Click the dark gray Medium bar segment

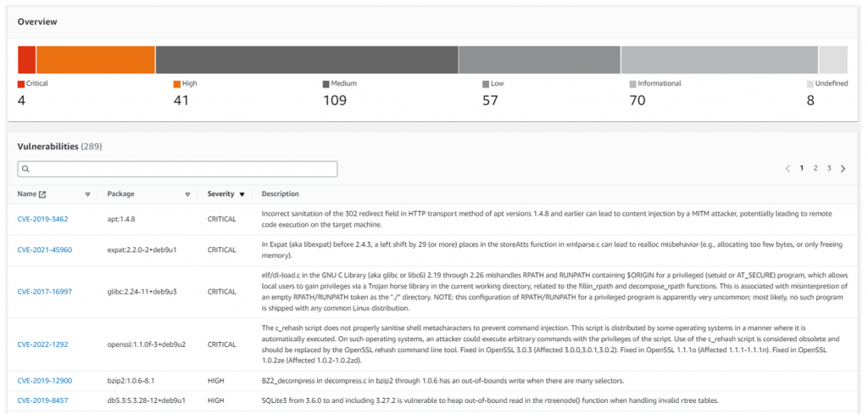pyautogui.click(x=306, y=59)
